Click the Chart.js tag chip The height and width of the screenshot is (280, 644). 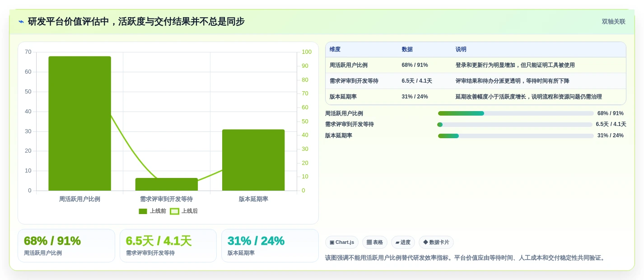pyautogui.click(x=342, y=243)
